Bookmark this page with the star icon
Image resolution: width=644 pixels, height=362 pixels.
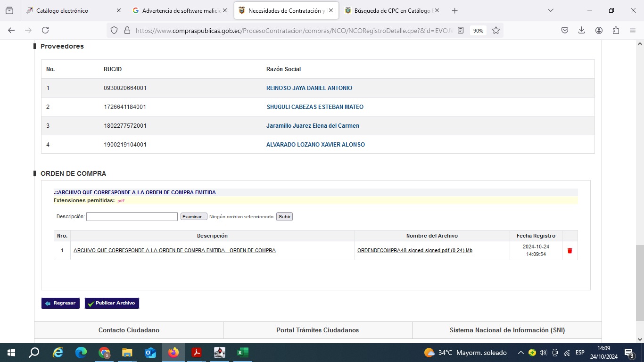tap(496, 30)
